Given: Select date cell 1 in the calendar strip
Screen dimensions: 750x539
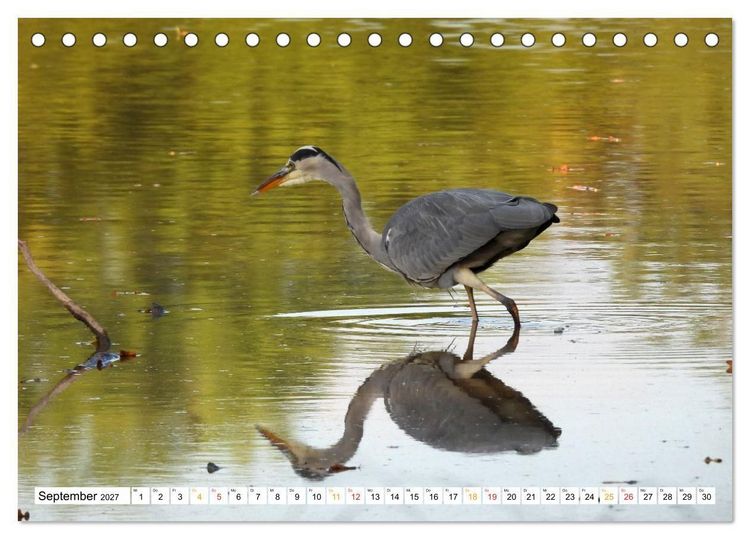Looking at the screenshot, I should [x=140, y=496].
